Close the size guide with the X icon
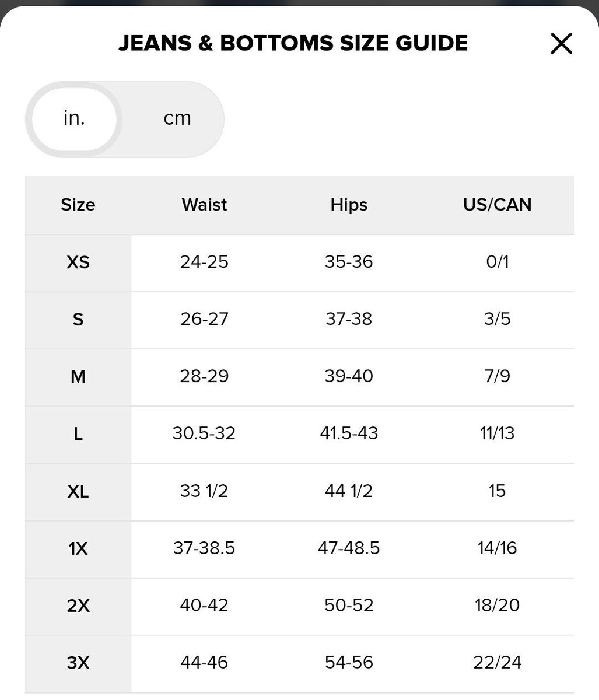 (561, 44)
